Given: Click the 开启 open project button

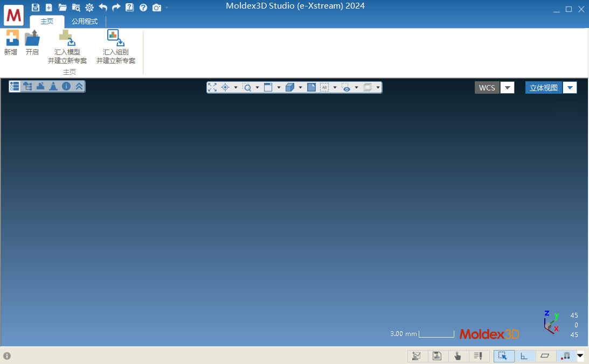Looking at the screenshot, I should click(32, 43).
